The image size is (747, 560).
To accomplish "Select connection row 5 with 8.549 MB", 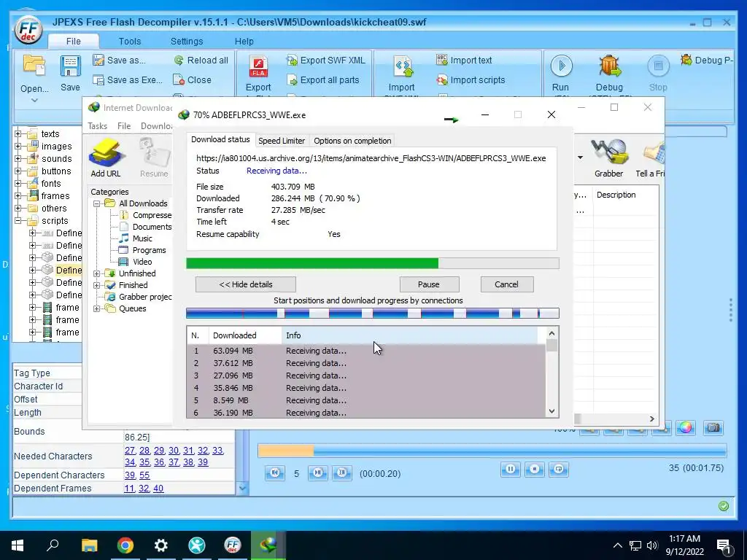I will pyautogui.click(x=366, y=400).
